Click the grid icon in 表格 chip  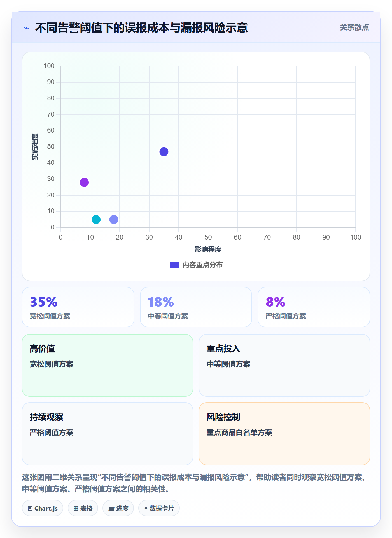pyautogui.click(x=76, y=508)
